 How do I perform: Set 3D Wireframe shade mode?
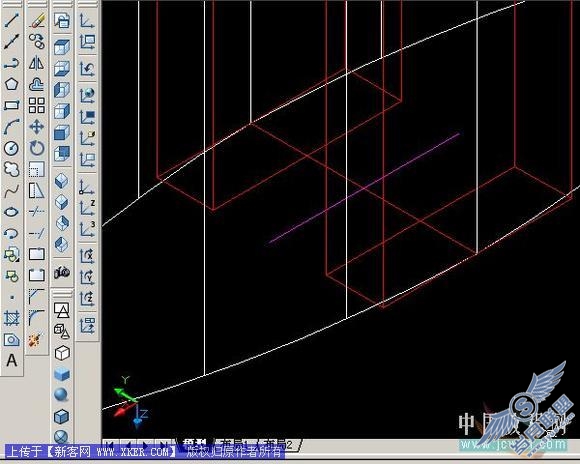click(62, 332)
